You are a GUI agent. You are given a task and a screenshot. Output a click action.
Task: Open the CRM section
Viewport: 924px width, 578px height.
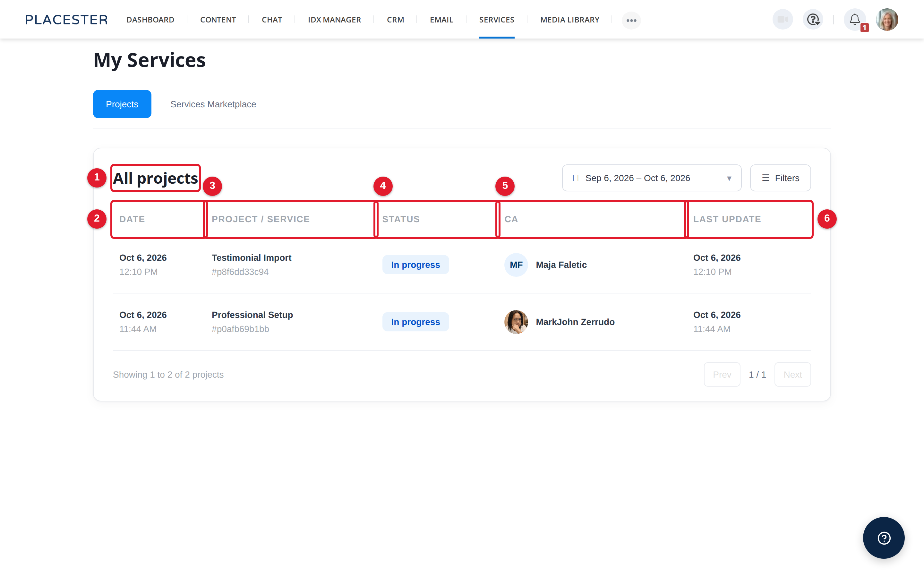[395, 20]
